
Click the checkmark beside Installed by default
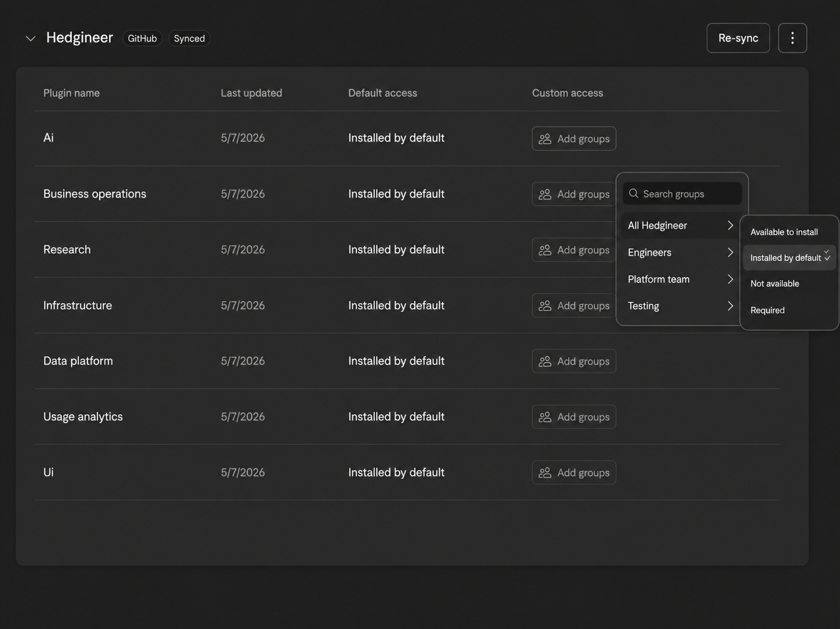tap(827, 256)
